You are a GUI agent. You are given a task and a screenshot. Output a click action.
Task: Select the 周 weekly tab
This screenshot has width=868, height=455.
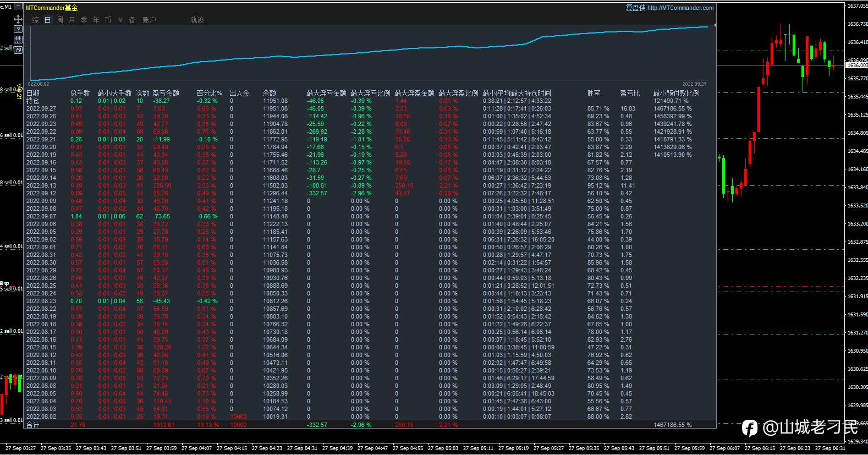tap(60, 20)
